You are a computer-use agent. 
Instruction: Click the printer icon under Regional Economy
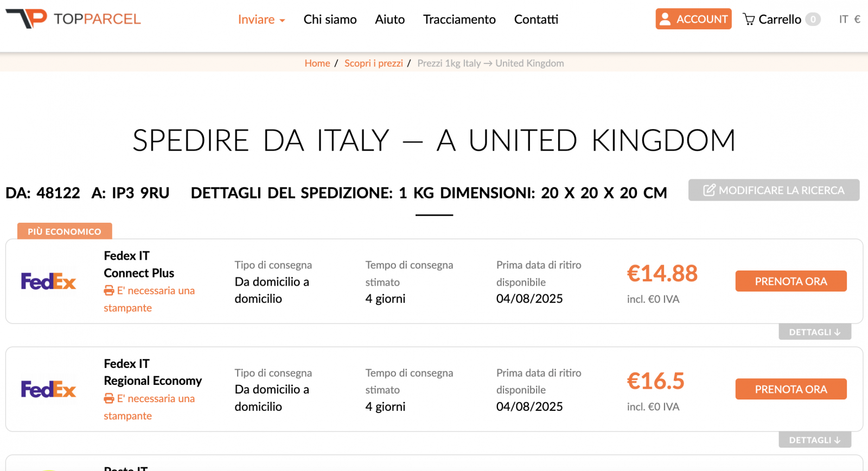click(109, 399)
